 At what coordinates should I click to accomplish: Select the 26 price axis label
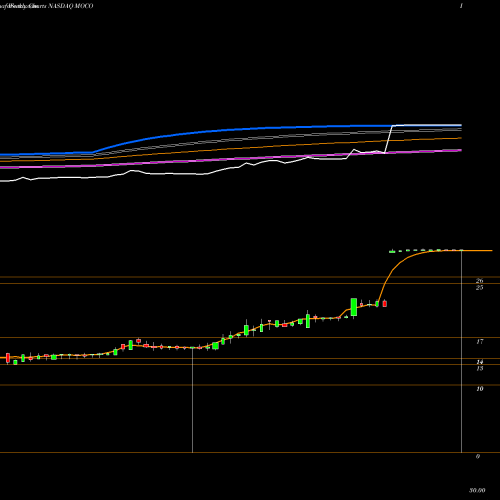(479, 281)
